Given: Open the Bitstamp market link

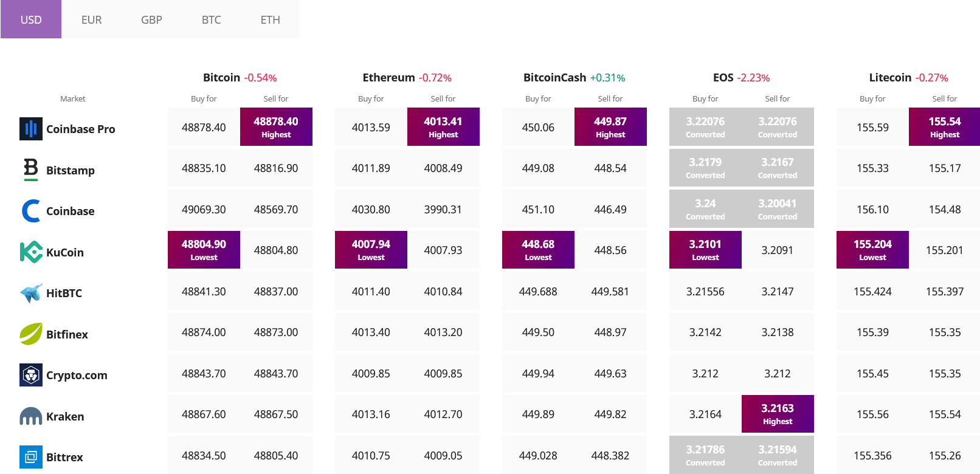Looking at the screenshot, I should click(71, 170).
